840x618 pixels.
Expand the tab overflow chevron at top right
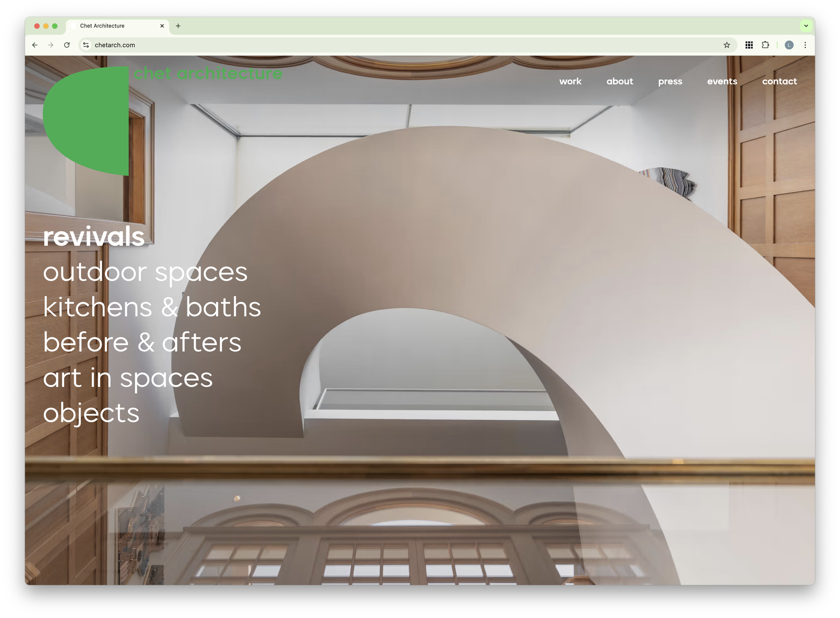806,26
